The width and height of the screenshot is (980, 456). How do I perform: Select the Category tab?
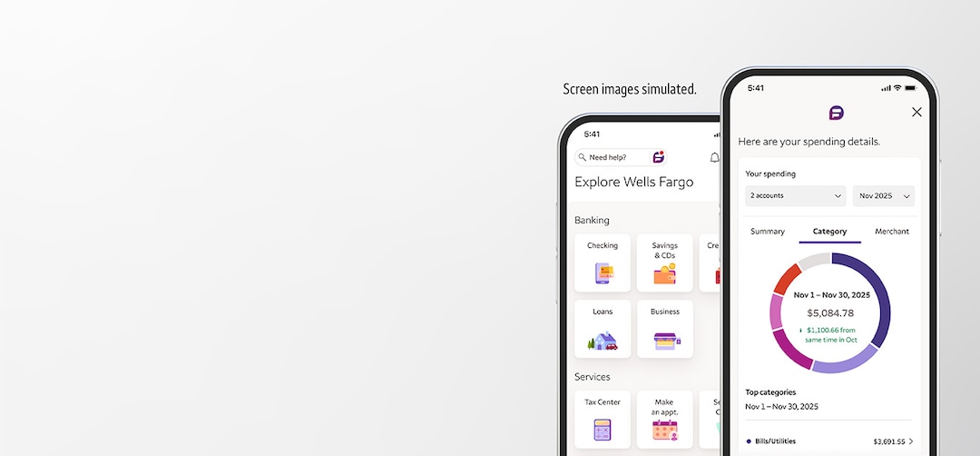pyautogui.click(x=829, y=232)
